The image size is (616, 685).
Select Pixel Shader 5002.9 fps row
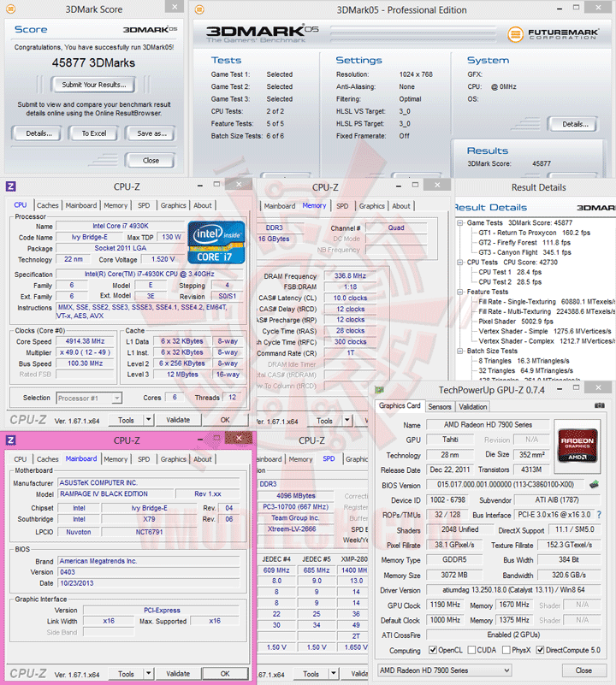(x=516, y=321)
